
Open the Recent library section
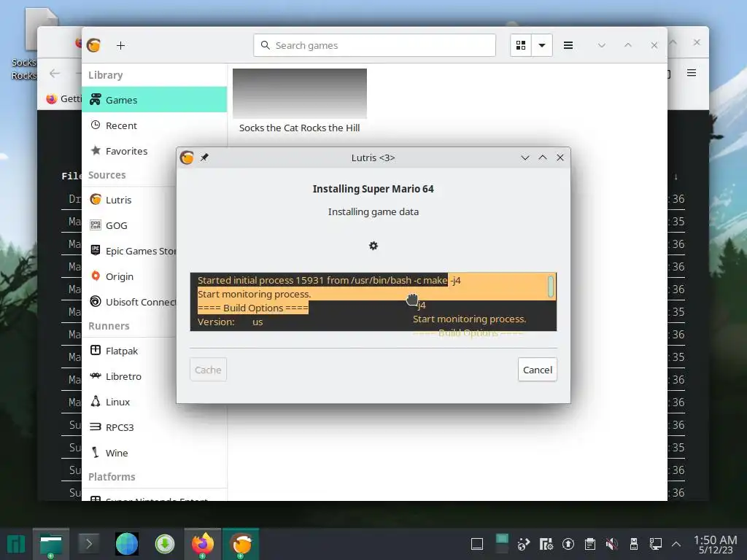click(155, 125)
